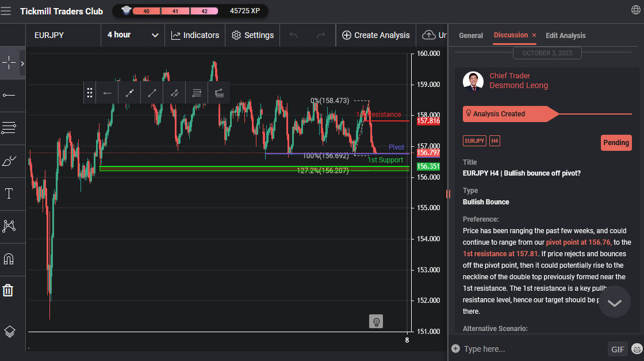
Task: Click the undo arrow
Action: (293, 35)
